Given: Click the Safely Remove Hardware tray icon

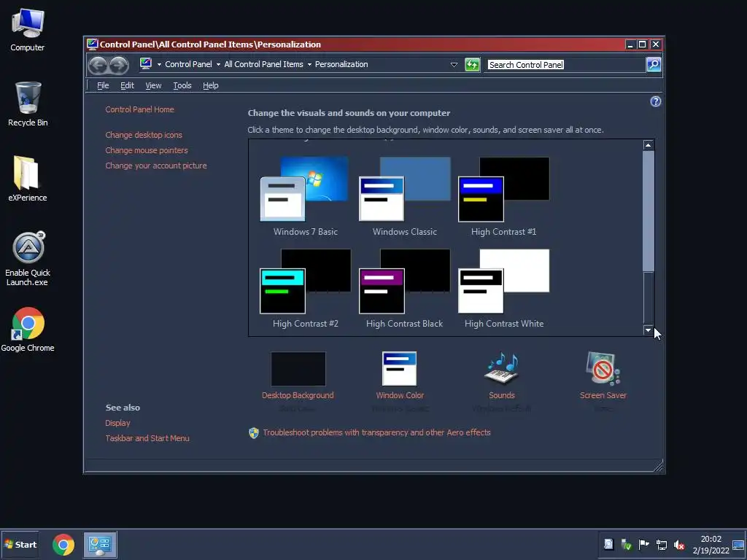Looking at the screenshot, I should tap(626, 545).
